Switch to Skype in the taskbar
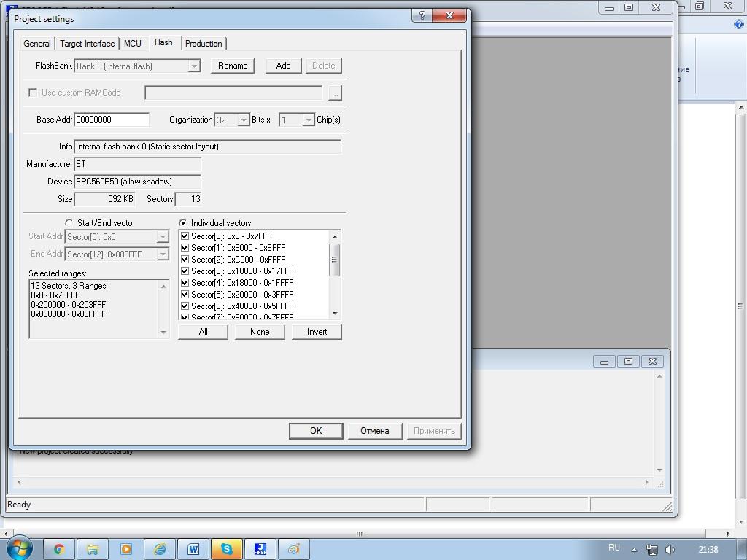Image resolution: width=747 pixels, height=560 pixels. 227,549
